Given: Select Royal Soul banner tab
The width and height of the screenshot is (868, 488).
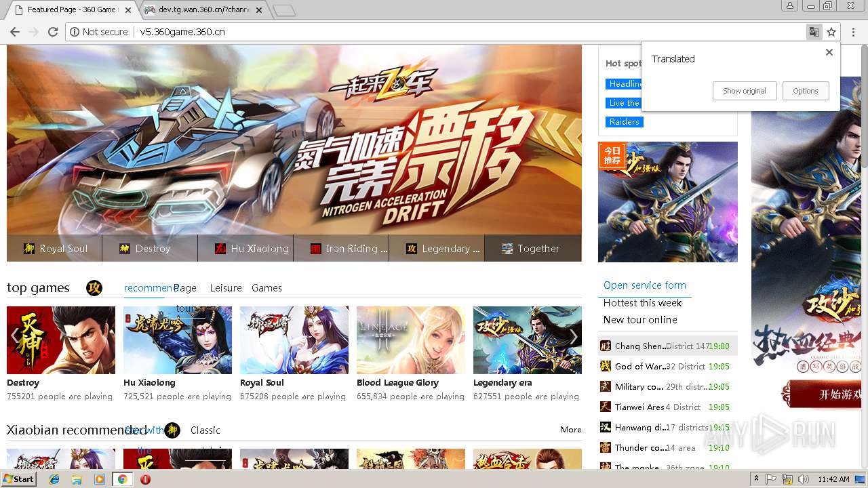Looking at the screenshot, I should [x=54, y=249].
